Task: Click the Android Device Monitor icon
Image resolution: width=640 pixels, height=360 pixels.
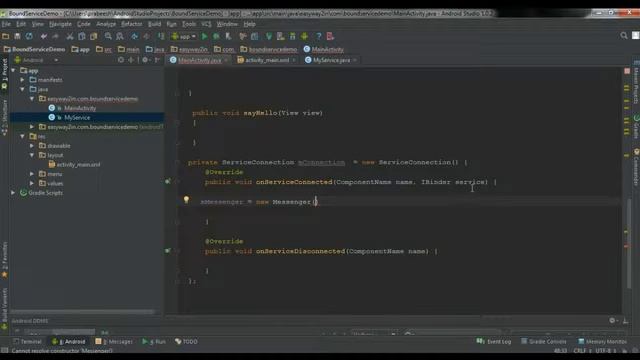Action: 304,36
